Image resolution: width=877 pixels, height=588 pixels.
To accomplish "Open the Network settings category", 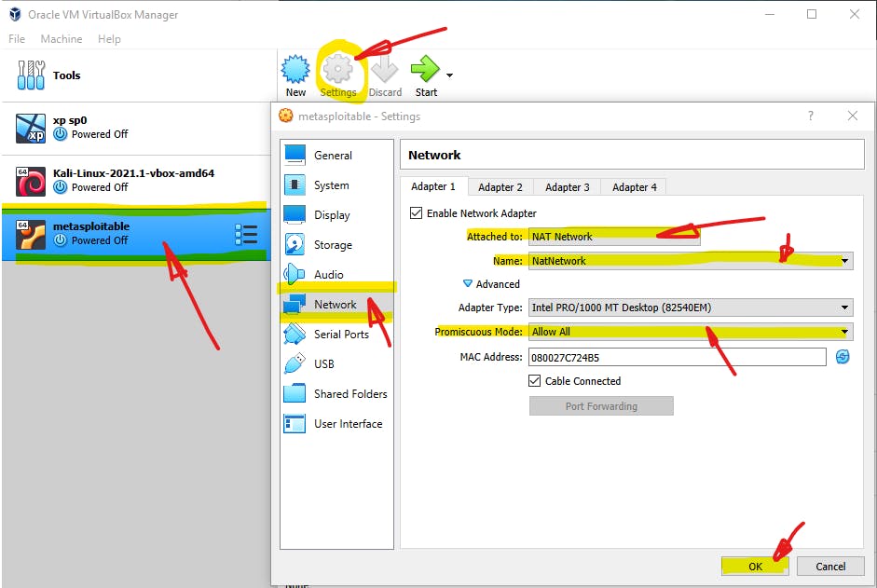I will pos(336,304).
